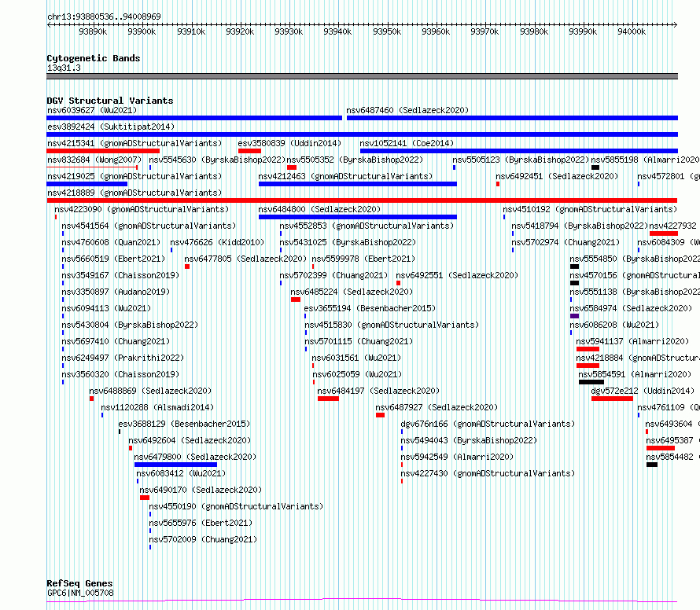
Task: Click the nsv6479800 blue bar
Action: pos(175,465)
